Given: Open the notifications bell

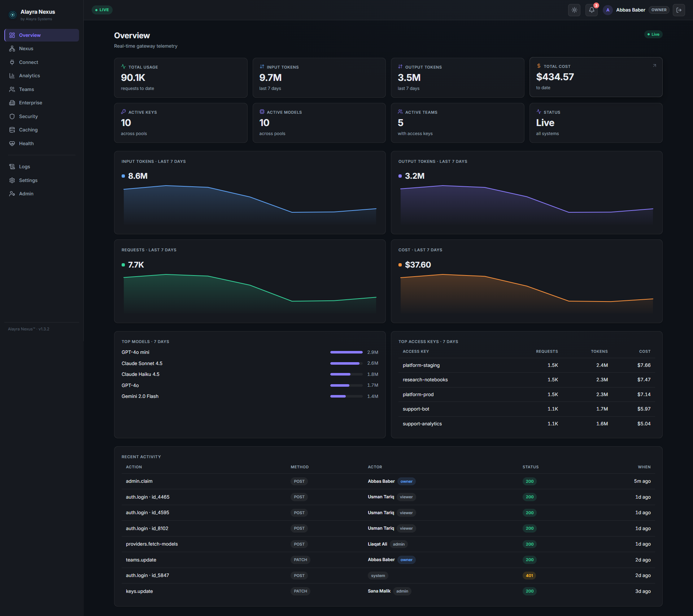Looking at the screenshot, I should point(592,10).
